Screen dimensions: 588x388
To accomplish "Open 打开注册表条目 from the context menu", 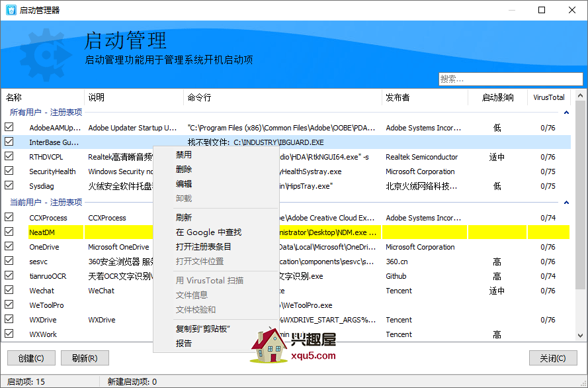I will [x=204, y=247].
